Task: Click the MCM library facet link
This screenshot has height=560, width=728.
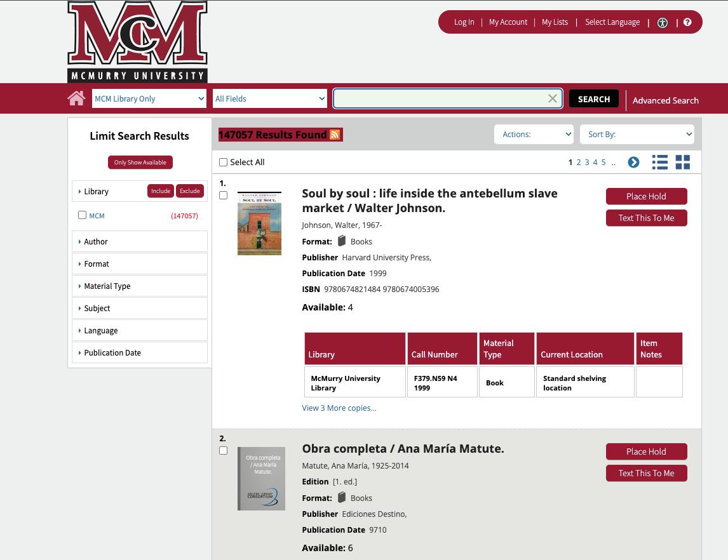Action: pyautogui.click(x=97, y=216)
